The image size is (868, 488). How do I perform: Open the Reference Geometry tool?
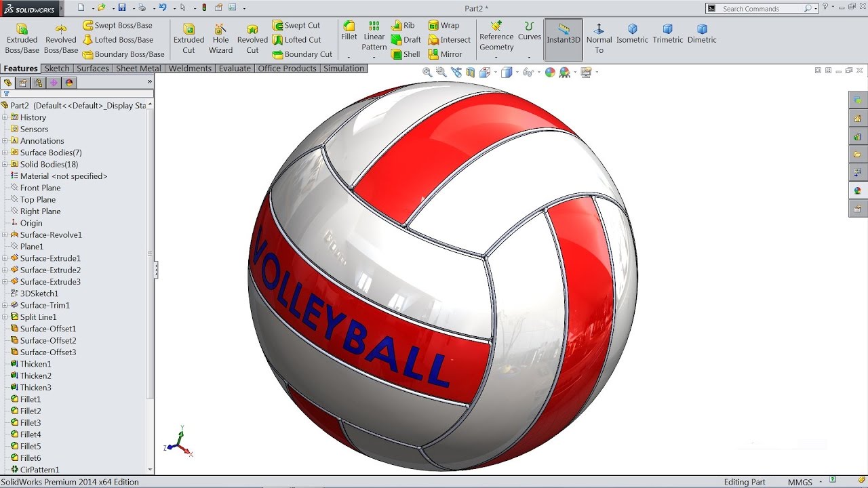496,34
